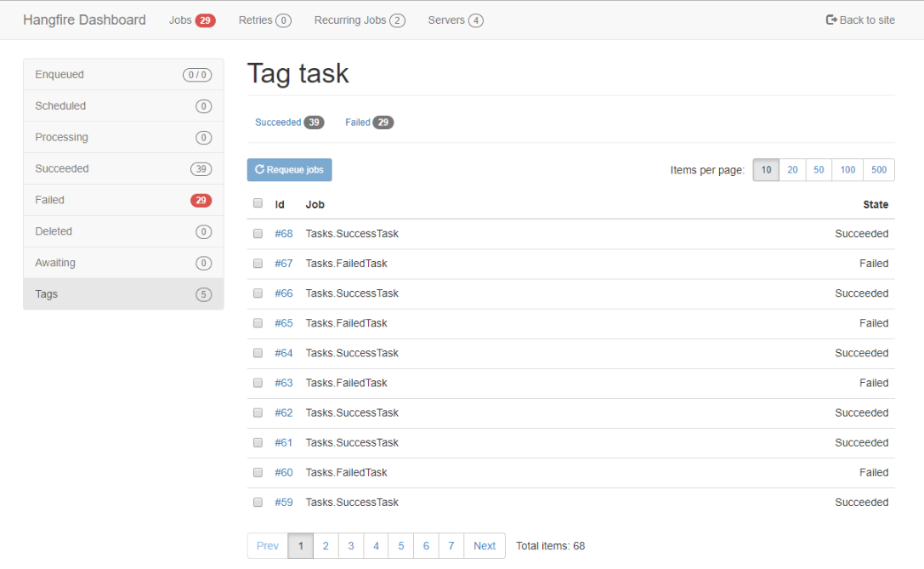This screenshot has height=569, width=924.
Task: Check the box for job #68
Action: (x=258, y=234)
